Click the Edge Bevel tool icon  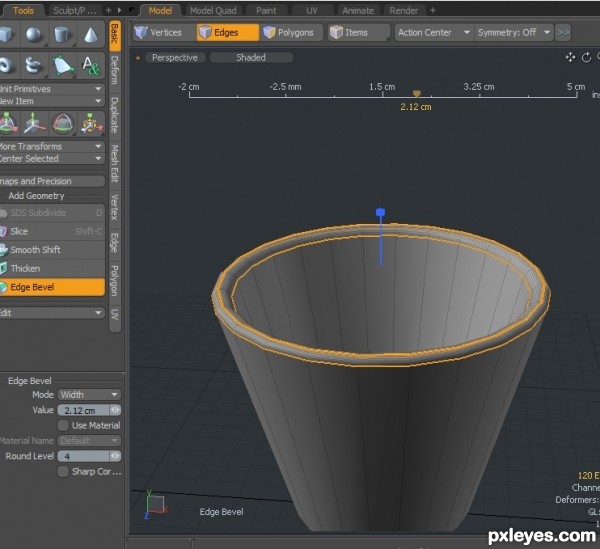point(3,287)
